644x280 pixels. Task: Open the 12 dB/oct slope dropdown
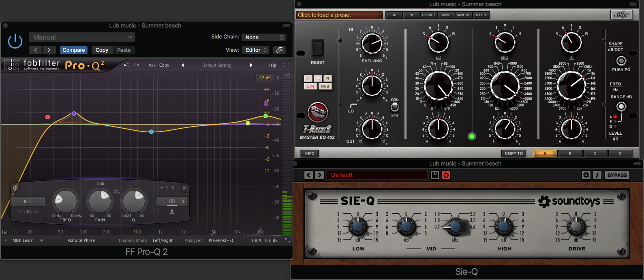[x=27, y=212]
